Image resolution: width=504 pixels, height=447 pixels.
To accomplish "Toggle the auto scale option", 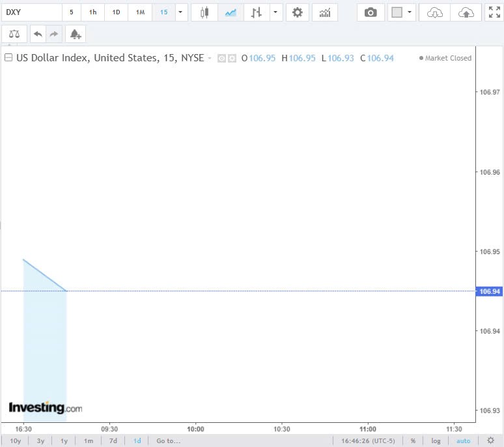I will [463, 441].
